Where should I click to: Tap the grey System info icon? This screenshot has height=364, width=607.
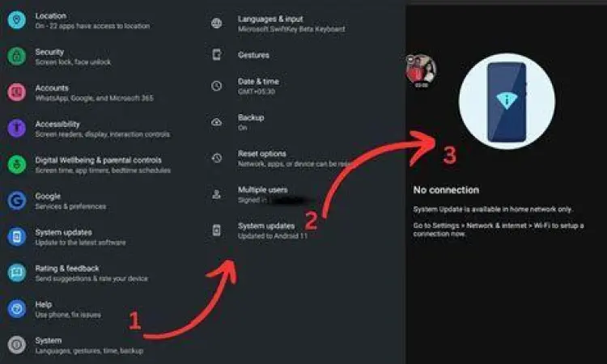[x=17, y=345]
